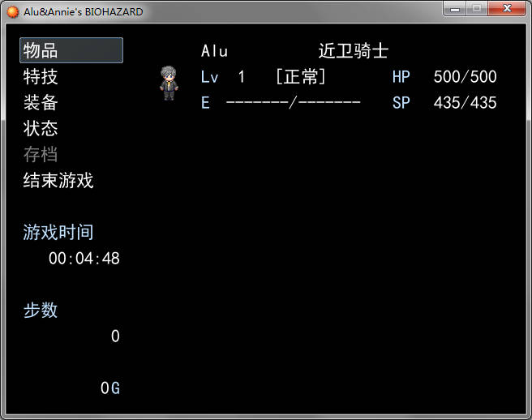Click the 游戏时间 playtime counter 00:04:48
Image resolution: width=532 pixels, height=420 pixels.
84,258
